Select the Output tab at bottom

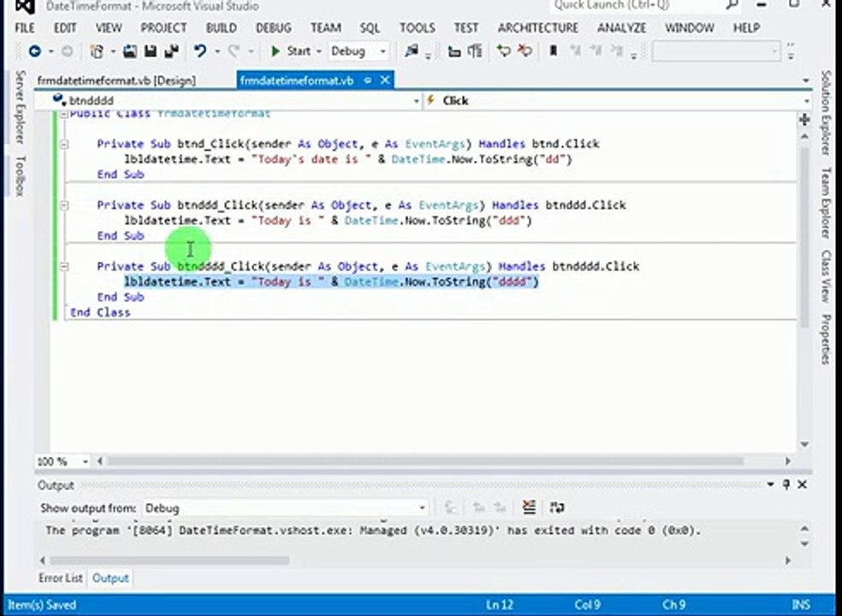[x=110, y=577]
